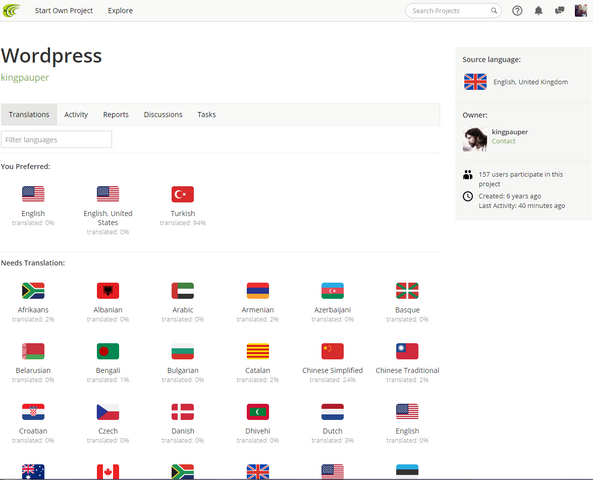Click the Crowdin logo in header

click(x=11, y=11)
